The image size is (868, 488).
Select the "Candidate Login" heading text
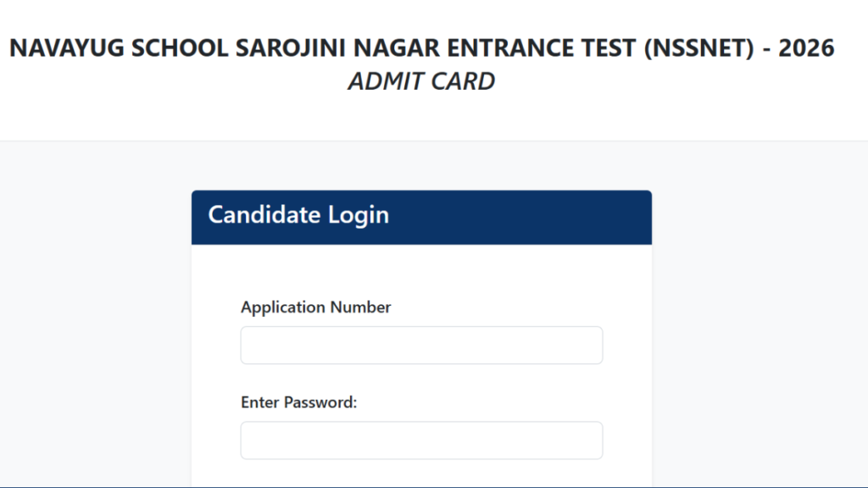298,215
